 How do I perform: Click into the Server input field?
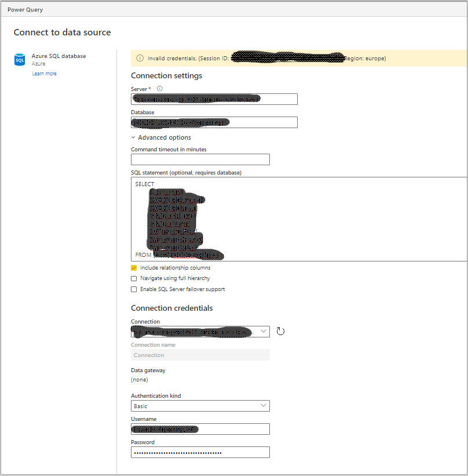click(x=214, y=99)
